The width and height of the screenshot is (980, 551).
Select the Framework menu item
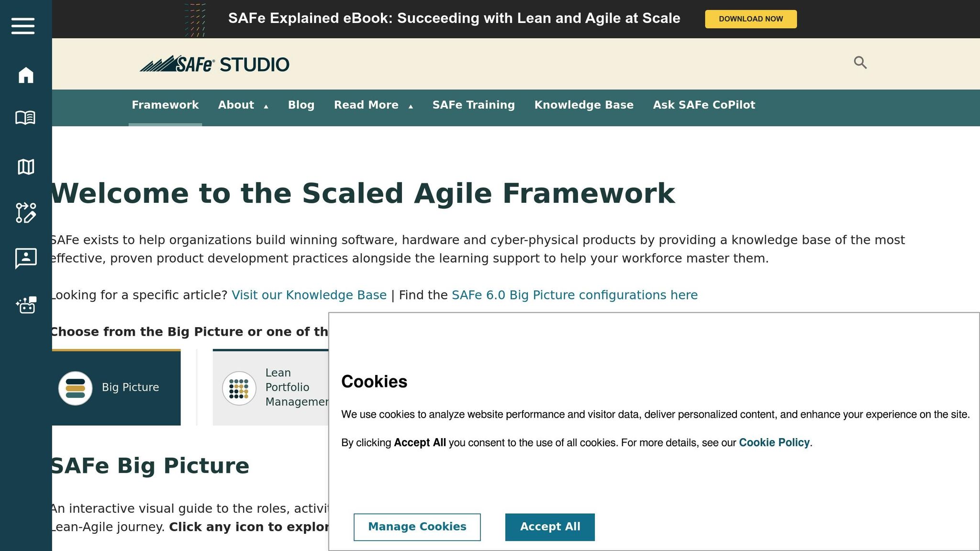165,105
